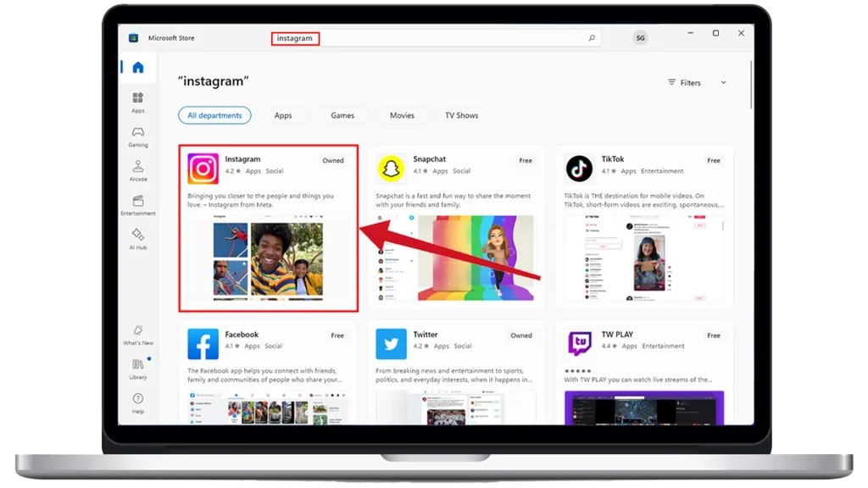Click the Social tag under Snapchat

[x=461, y=171]
